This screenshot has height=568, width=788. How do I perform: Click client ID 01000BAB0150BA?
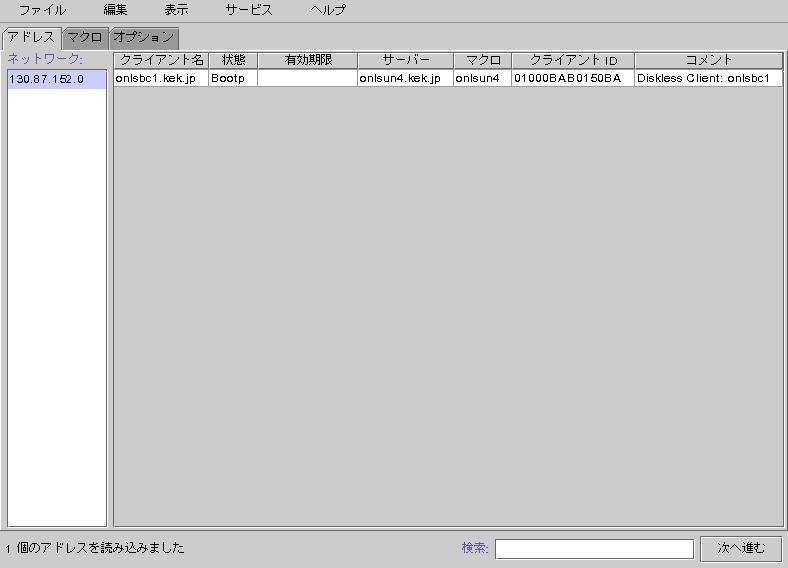pyautogui.click(x=573, y=78)
